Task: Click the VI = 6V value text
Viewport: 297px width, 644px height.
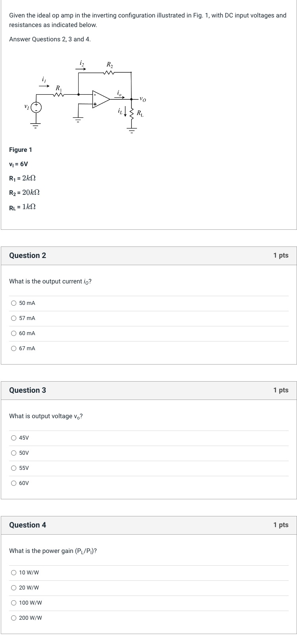Action: click(19, 164)
